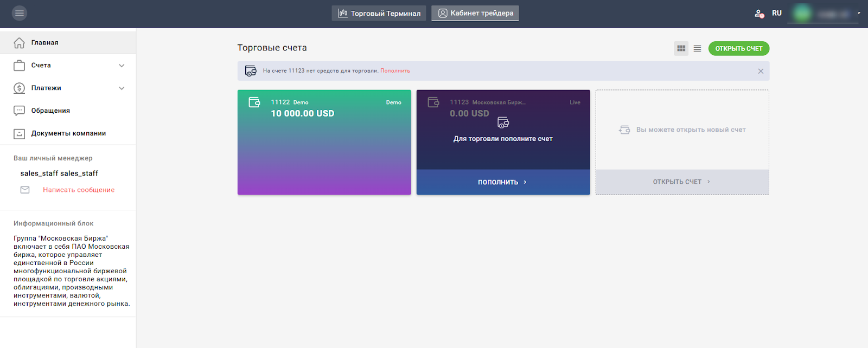Click the user notifications icon
Screen dimensions: 868x348
click(759, 13)
